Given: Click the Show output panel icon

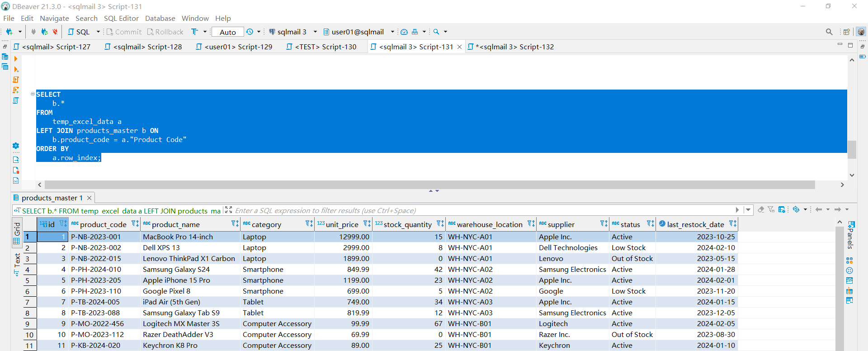Looking at the screenshot, I should click(16, 160).
